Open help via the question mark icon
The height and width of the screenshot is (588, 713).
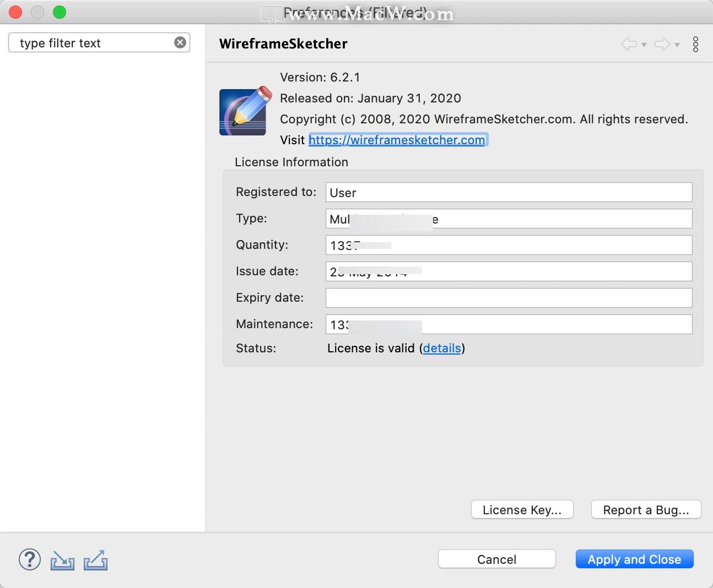[30, 559]
